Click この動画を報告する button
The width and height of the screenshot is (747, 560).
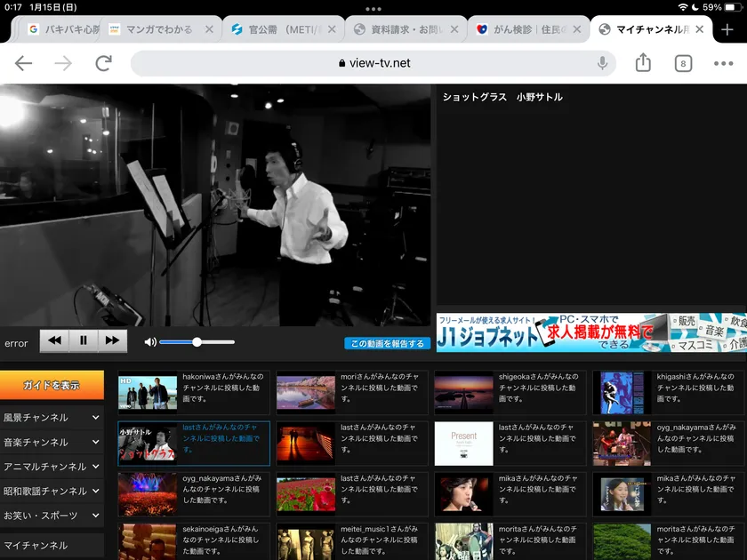(x=387, y=343)
